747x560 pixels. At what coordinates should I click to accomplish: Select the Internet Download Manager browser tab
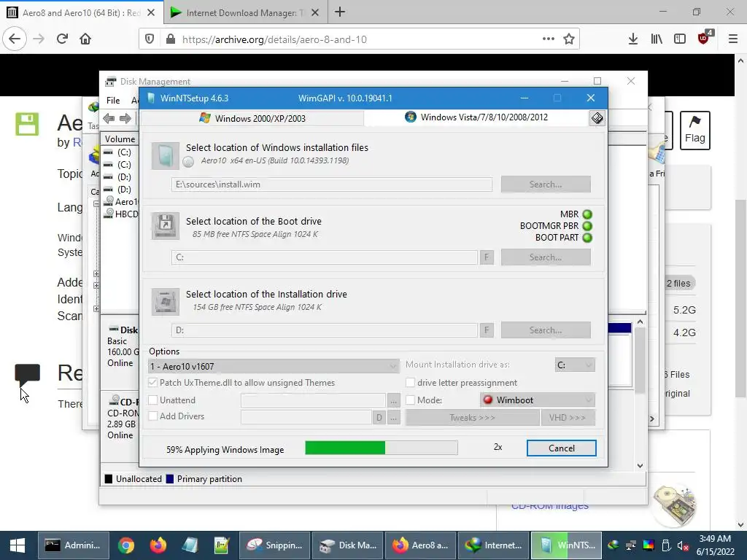pos(245,13)
